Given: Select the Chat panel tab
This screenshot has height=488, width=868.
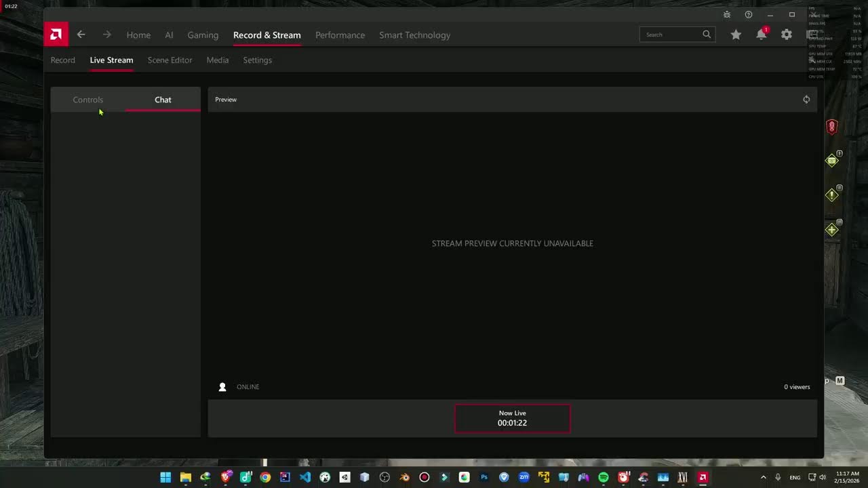Looking at the screenshot, I should click(163, 100).
